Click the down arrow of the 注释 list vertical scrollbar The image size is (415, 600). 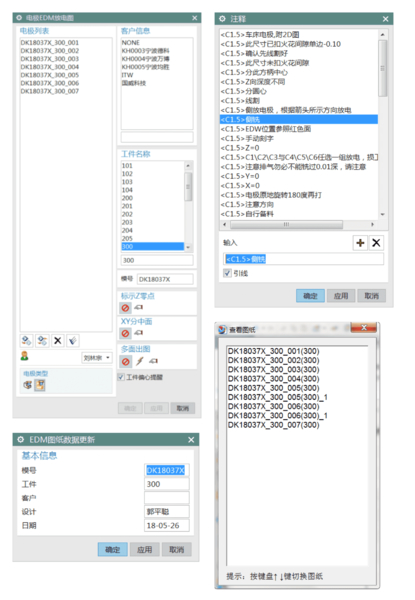(382, 214)
